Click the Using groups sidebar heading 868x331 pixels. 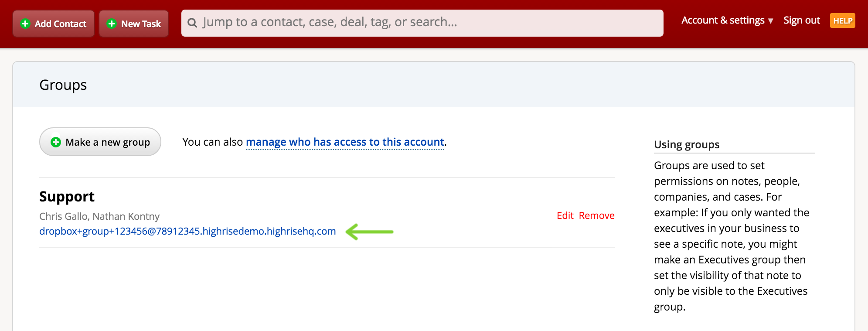(687, 144)
